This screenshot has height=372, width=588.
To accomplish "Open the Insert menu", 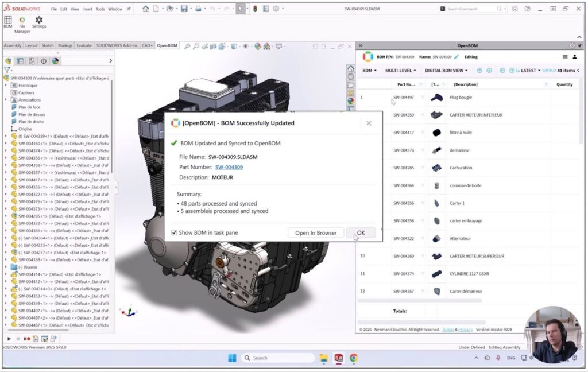I will pos(87,9).
